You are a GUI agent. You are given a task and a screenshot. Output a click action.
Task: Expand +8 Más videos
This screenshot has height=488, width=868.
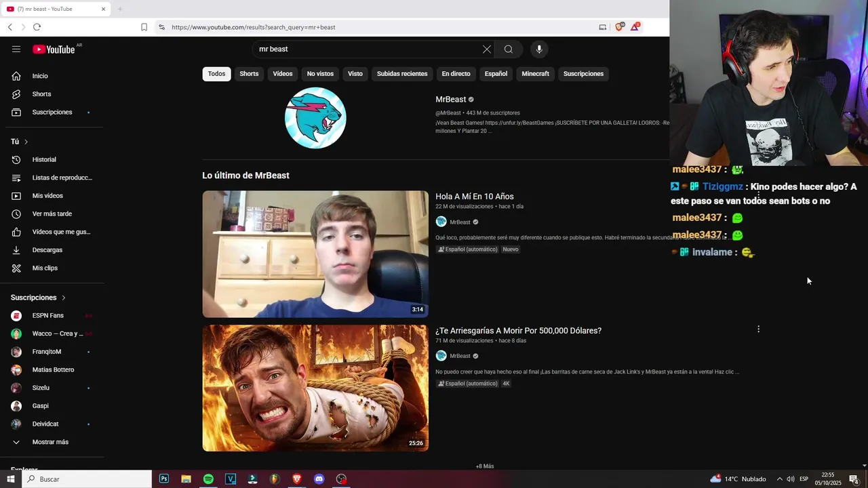[x=485, y=466]
